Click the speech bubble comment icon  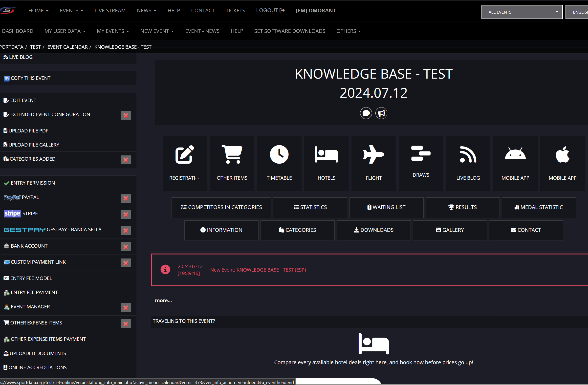coord(366,113)
